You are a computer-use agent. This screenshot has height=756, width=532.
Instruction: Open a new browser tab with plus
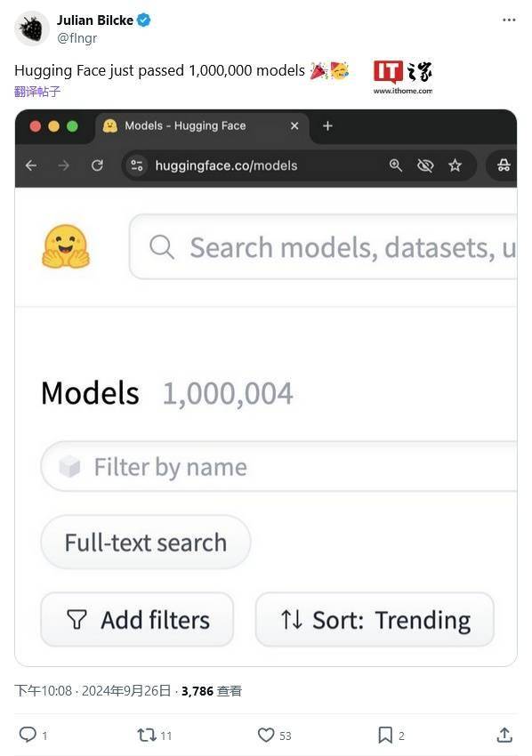pyautogui.click(x=327, y=125)
